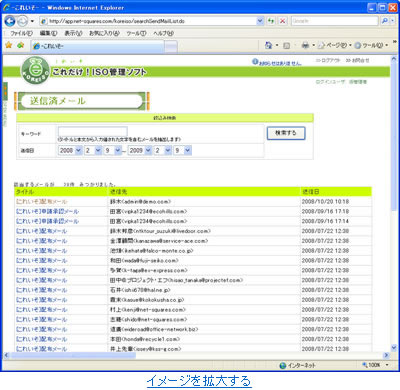The width and height of the screenshot is (400, 390).
Task: Click the internet zone globe icon in status bar
Action: pos(283,365)
